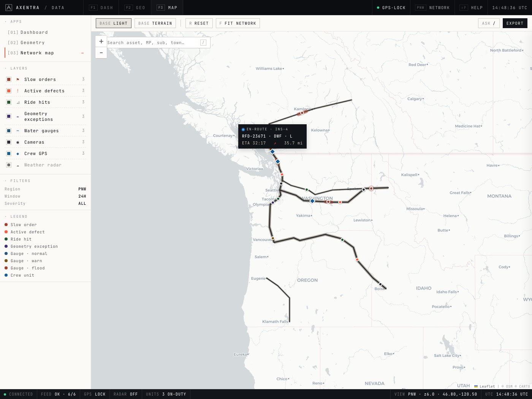Click the Weather radar cloud icon
This screenshot has height=399, width=532.
(18, 165)
